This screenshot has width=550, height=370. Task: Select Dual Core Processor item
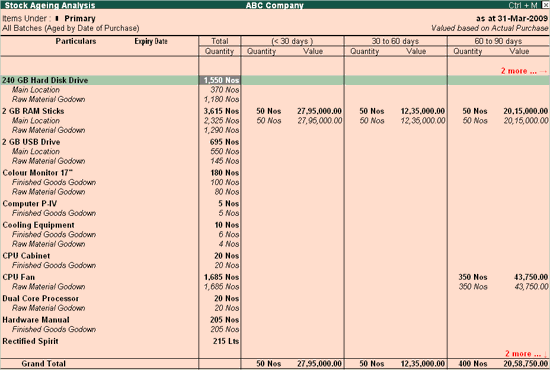click(x=41, y=298)
